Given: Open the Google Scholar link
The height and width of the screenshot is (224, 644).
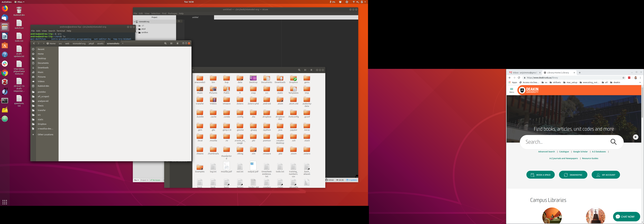Looking at the screenshot, I should click(x=580, y=152).
